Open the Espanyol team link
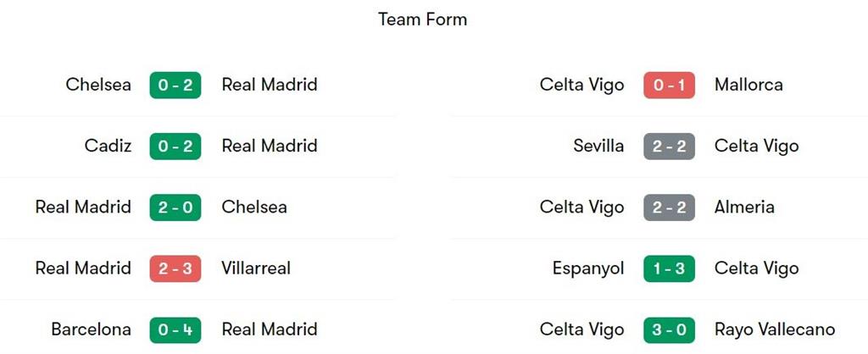Viewport: 868px width, 354px height. [x=588, y=268]
